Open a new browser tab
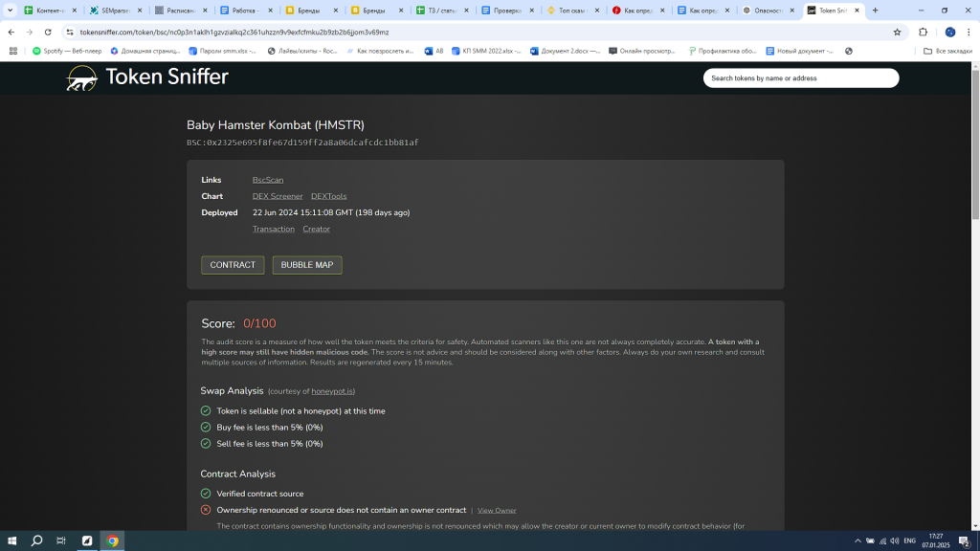This screenshot has width=980, height=551. pyautogui.click(x=875, y=10)
